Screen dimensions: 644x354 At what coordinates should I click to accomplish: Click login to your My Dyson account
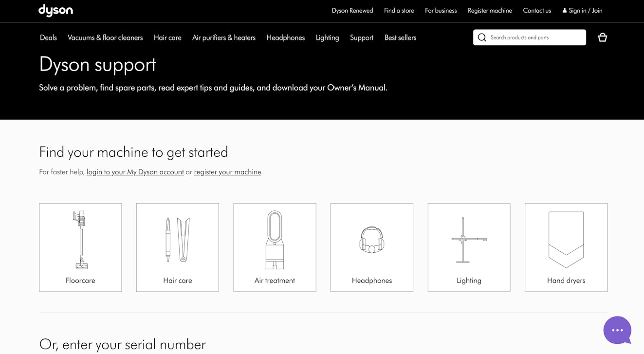(x=135, y=172)
